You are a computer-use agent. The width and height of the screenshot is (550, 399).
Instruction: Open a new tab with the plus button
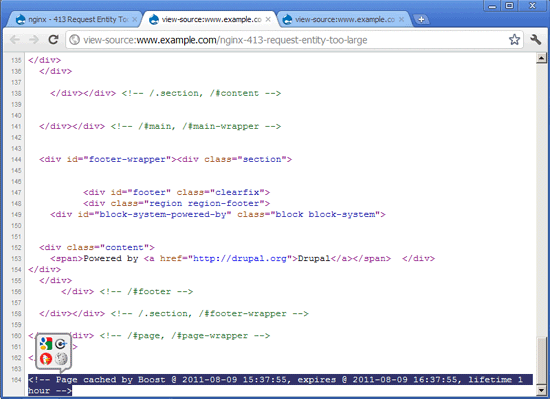click(x=422, y=20)
